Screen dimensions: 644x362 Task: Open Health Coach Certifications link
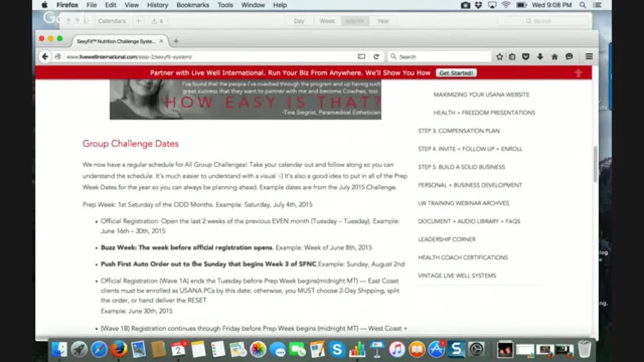tap(462, 257)
